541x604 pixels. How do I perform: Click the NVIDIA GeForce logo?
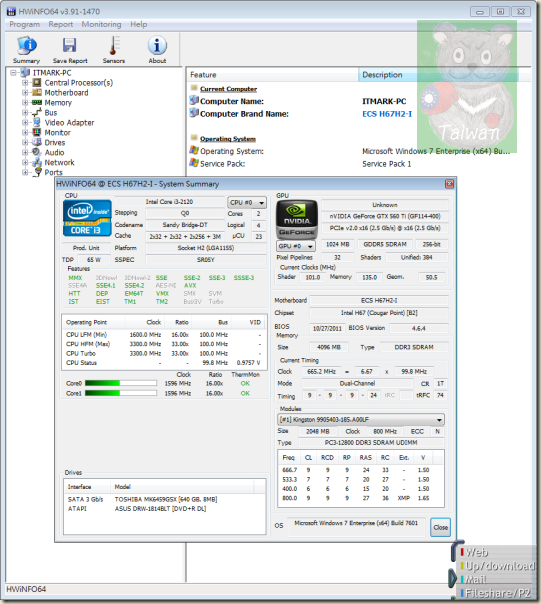pyautogui.click(x=297, y=220)
